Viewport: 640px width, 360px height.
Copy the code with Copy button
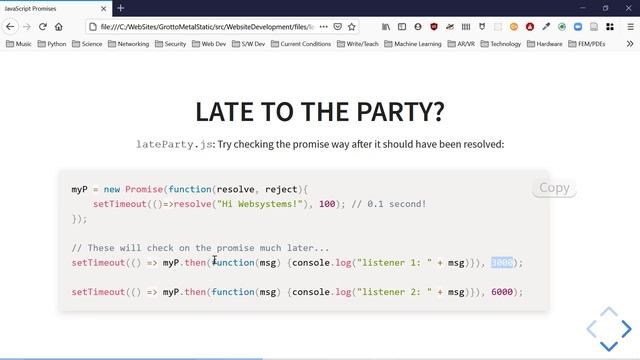[554, 188]
